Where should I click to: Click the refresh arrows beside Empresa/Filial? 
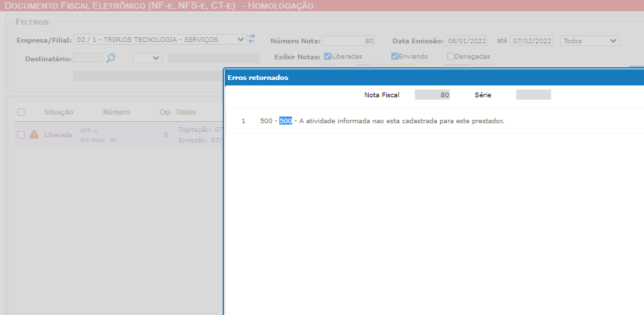tap(252, 39)
